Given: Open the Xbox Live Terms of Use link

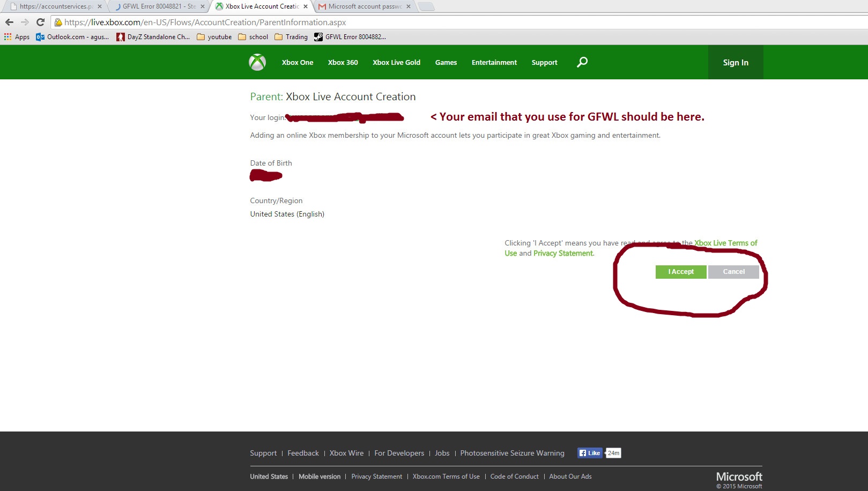Looking at the screenshot, I should click(726, 243).
